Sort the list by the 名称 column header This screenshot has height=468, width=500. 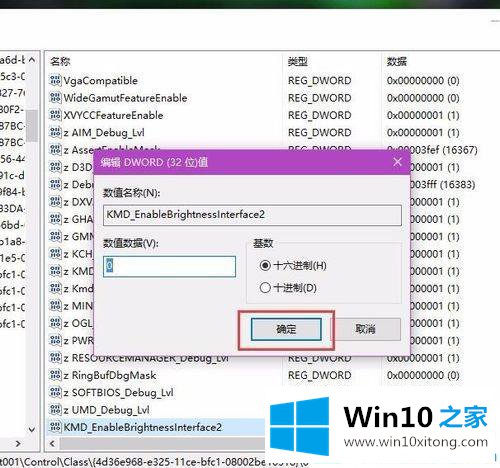60,61
